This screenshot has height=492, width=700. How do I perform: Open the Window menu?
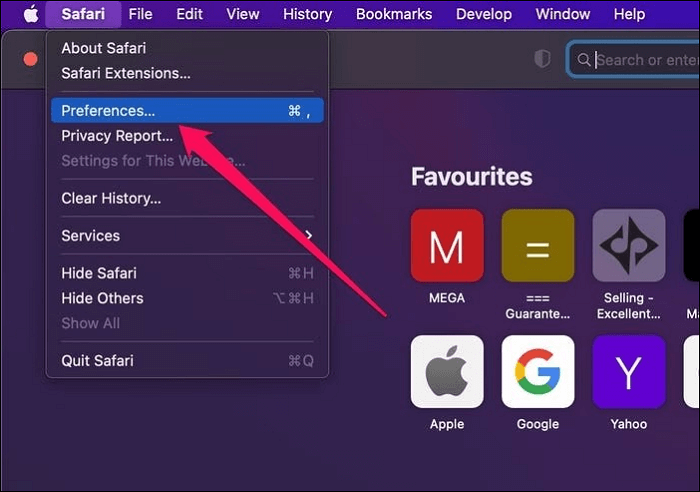562,14
